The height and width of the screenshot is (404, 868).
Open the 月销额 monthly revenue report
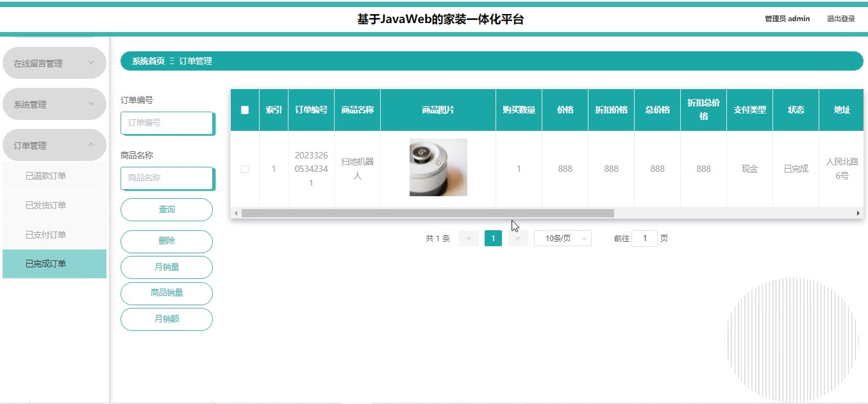[x=166, y=319]
